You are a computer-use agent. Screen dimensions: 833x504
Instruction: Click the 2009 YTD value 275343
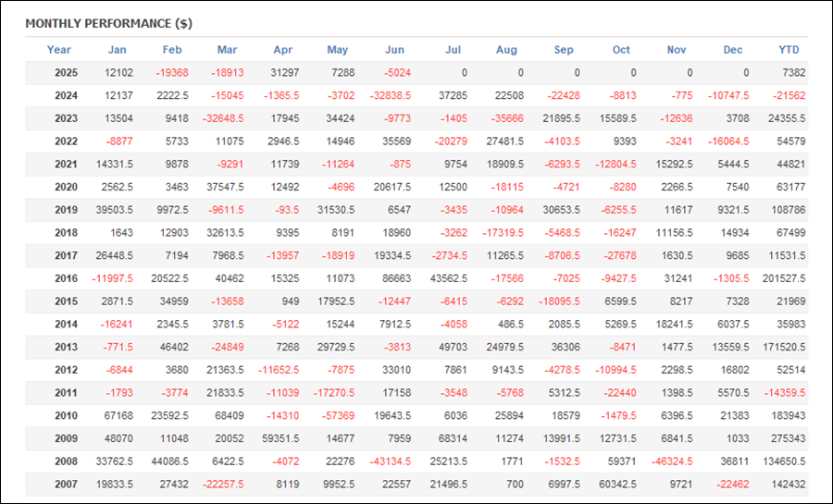coord(788,438)
